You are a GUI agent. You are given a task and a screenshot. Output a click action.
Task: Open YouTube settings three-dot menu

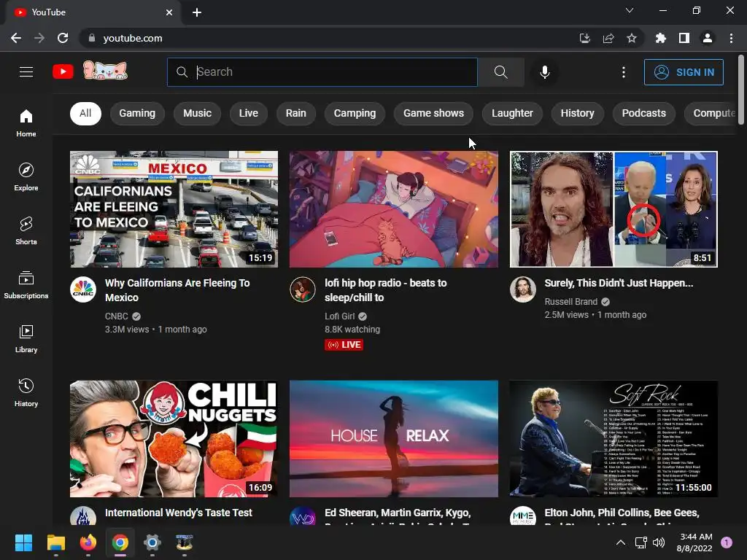624,72
